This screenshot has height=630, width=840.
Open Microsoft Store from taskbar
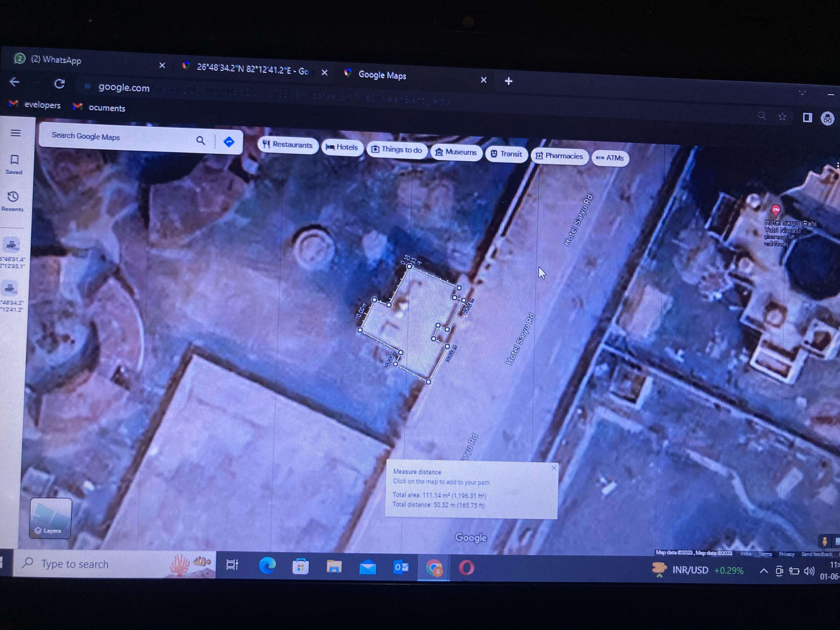[x=300, y=567]
